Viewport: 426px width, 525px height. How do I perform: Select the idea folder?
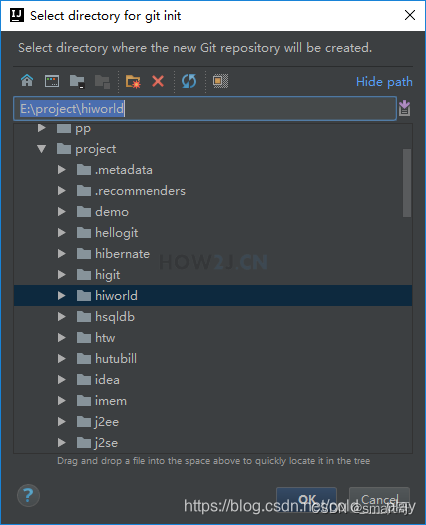tap(213, 380)
